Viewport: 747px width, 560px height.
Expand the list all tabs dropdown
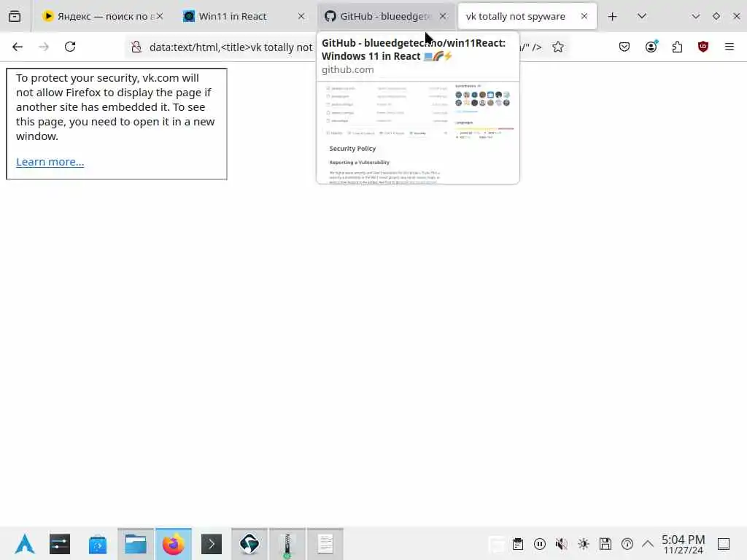tap(642, 16)
